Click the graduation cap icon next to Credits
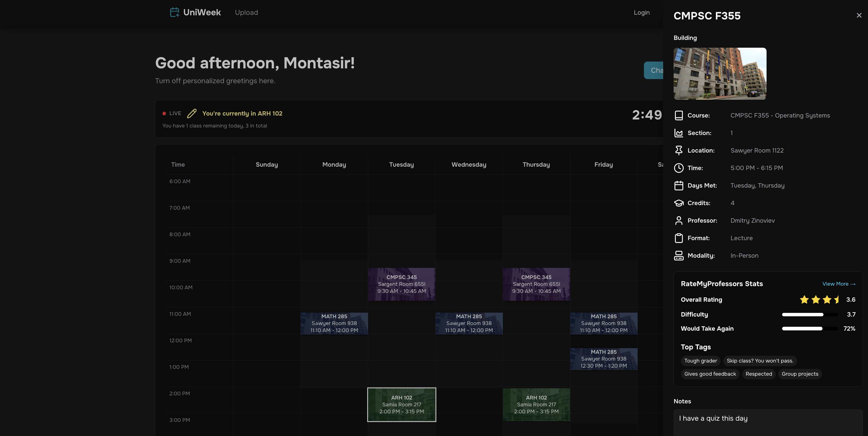 [679, 203]
